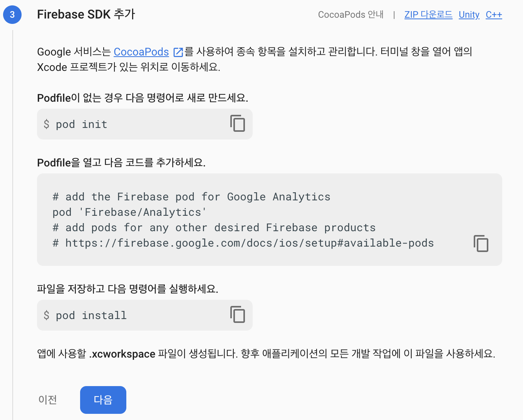Open the Unity setup link

[x=469, y=15]
